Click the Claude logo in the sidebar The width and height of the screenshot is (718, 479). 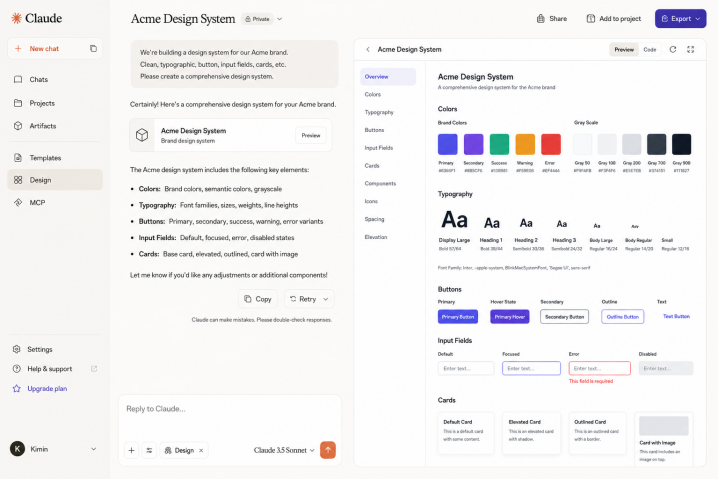(36, 18)
